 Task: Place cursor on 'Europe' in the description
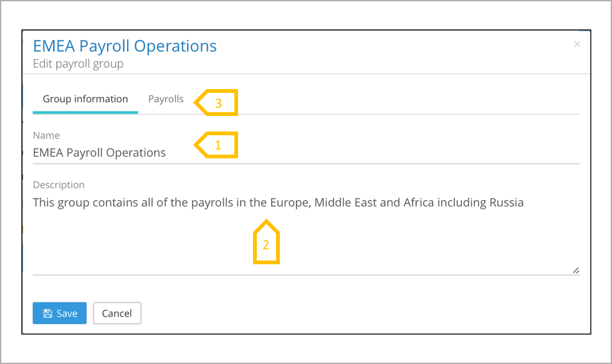[289, 203]
